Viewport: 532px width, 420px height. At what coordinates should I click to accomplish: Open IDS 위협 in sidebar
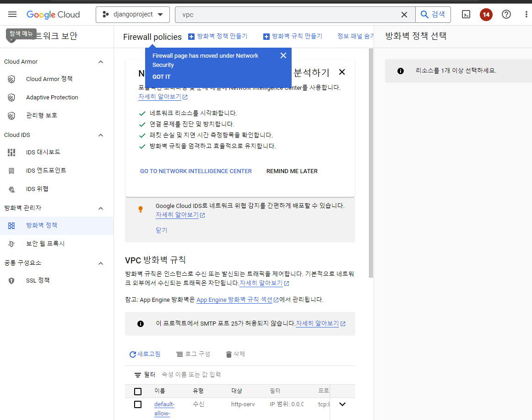pyautogui.click(x=37, y=189)
